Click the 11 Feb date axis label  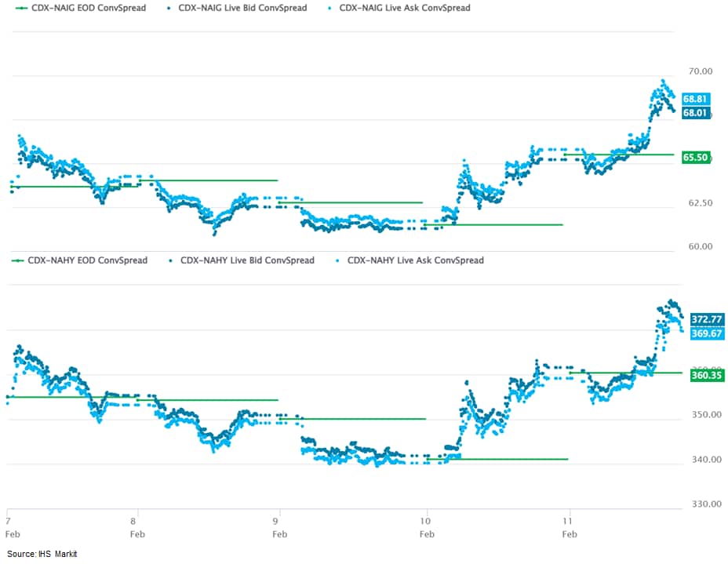pyautogui.click(x=570, y=526)
